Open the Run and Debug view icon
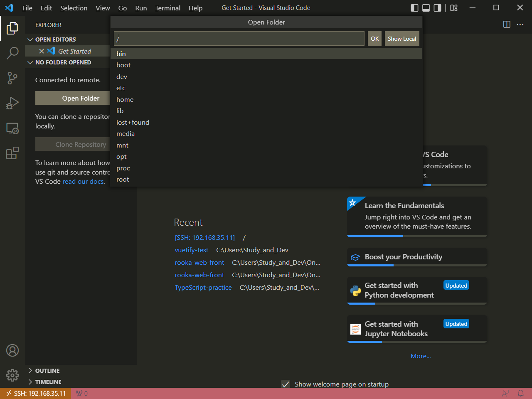The image size is (532, 399). pyautogui.click(x=12, y=103)
